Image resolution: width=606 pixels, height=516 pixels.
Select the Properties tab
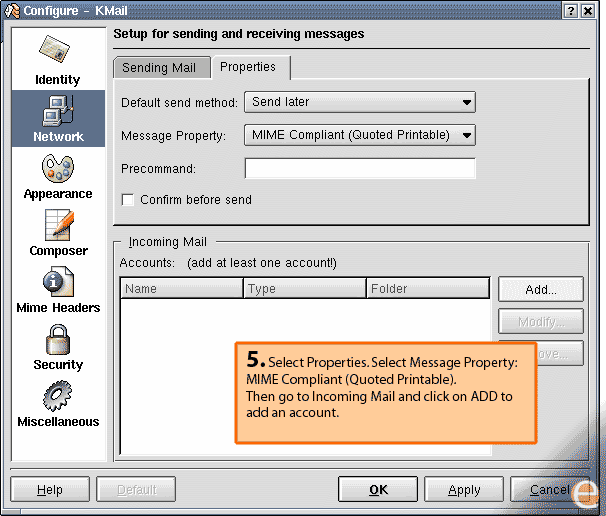[248, 67]
